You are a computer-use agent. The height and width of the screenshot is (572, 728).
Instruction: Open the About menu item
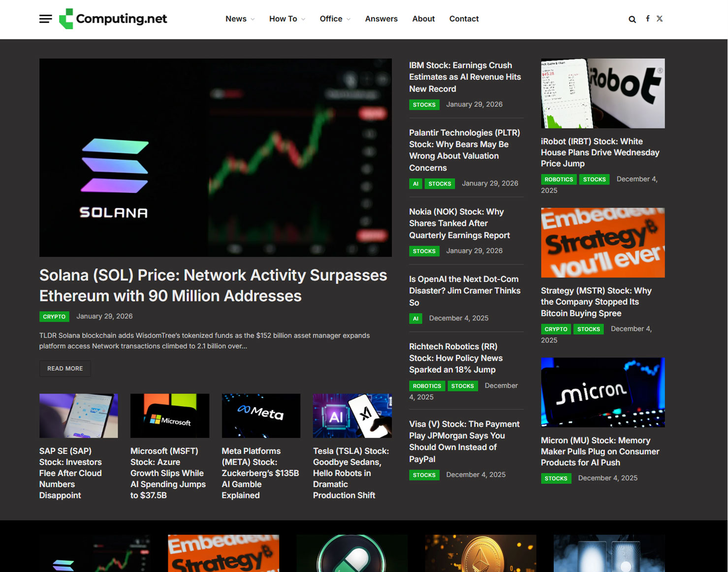pyautogui.click(x=423, y=19)
